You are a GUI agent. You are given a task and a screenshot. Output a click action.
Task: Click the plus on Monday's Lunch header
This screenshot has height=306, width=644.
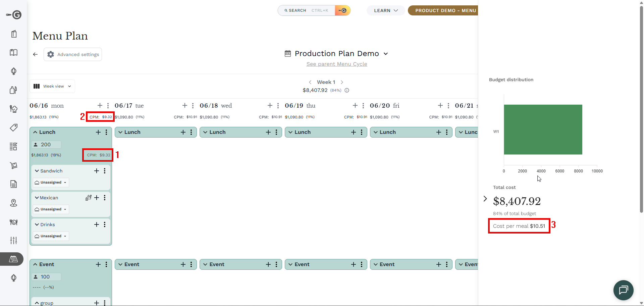(98, 132)
